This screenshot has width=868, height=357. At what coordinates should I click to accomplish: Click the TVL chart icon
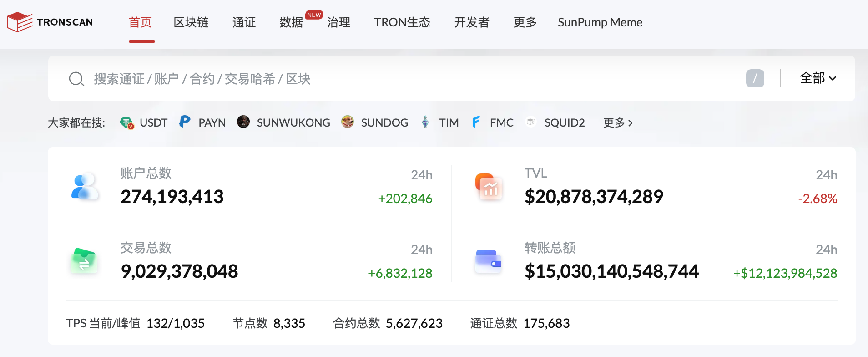click(489, 187)
